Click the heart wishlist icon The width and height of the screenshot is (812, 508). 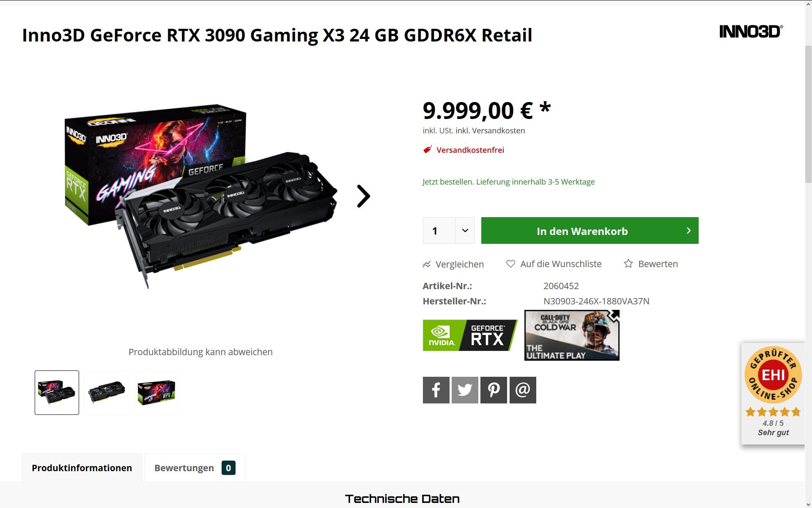pyautogui.click(x=510, y=264)
